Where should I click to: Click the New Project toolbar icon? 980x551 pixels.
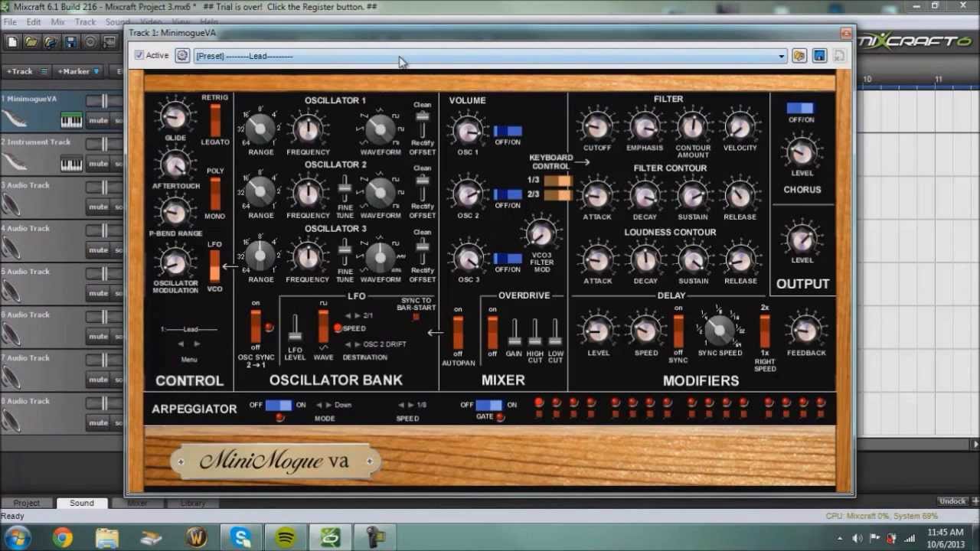(x=13, y=42)
